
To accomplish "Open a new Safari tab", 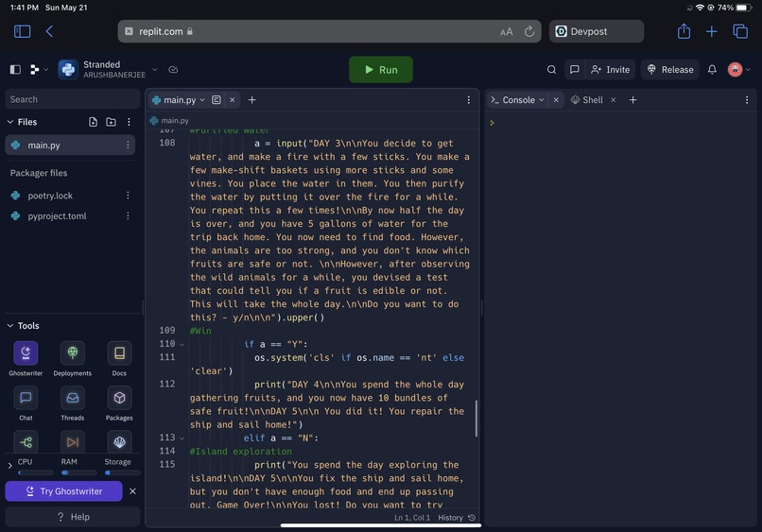I will click(712, 31).
